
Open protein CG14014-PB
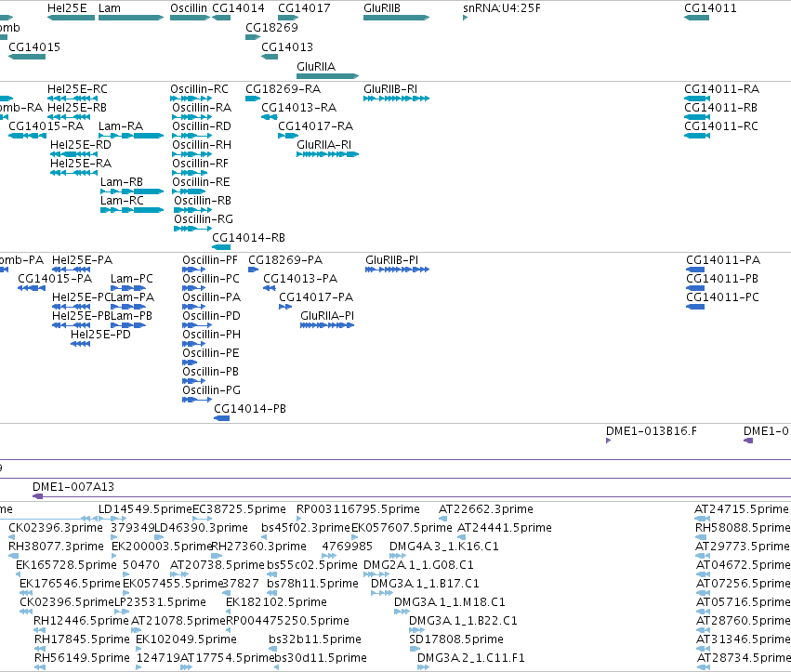click(x=250, y=409)
